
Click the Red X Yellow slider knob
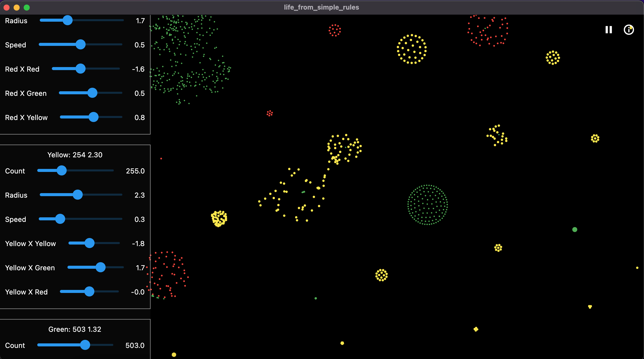click(x=94, y=117)
